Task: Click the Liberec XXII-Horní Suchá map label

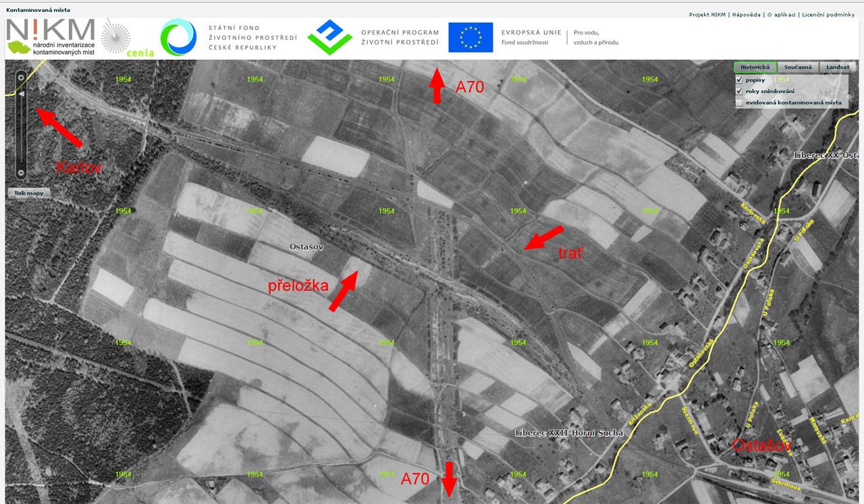Action: pyautogui.click(x=568, y=433)
